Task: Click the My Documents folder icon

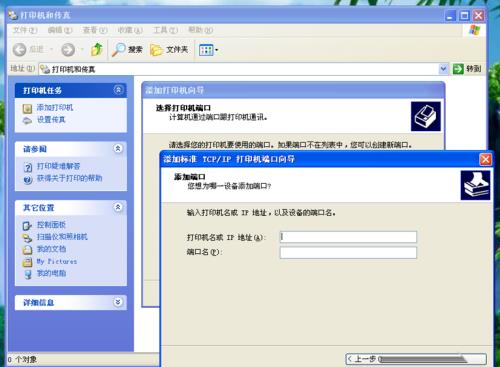Action: (27, 250)
